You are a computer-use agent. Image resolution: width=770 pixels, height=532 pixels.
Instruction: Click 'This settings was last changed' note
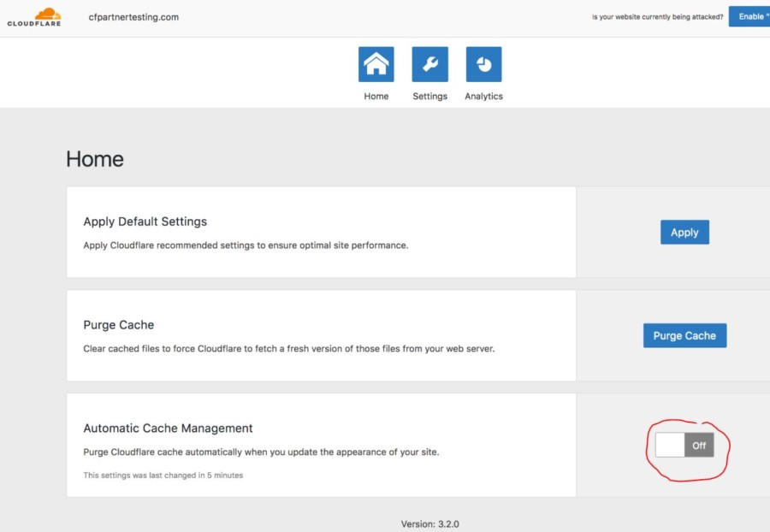tap(163, 475)
